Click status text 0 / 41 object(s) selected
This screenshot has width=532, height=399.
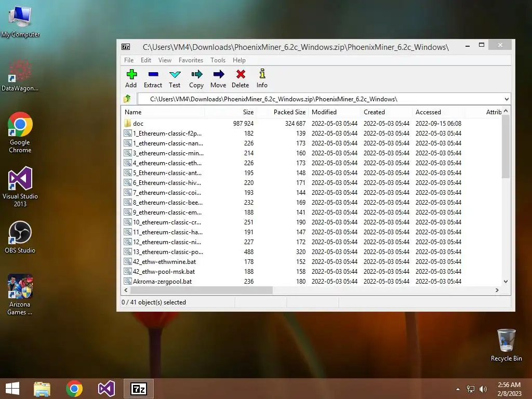click(154, 302)
